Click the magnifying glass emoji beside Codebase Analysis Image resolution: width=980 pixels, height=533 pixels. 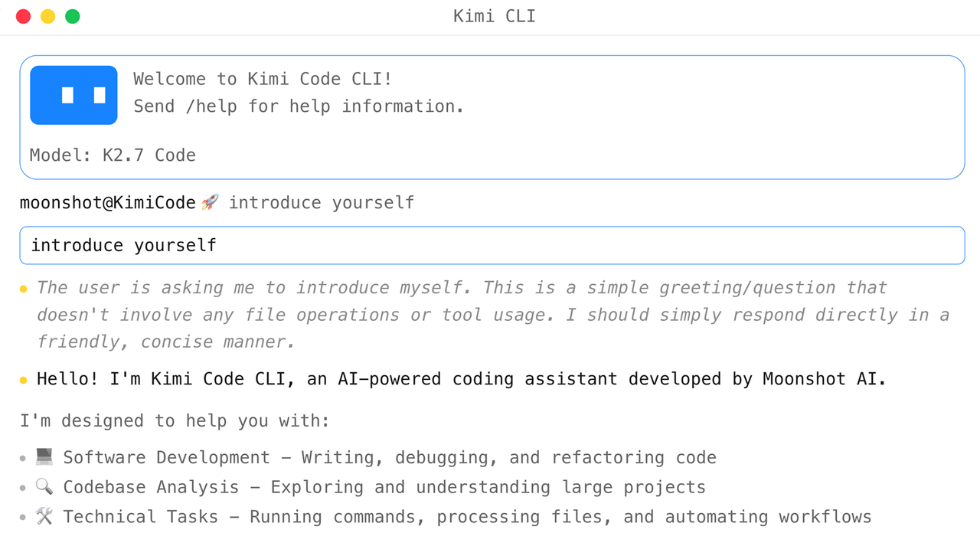point(44,487)
